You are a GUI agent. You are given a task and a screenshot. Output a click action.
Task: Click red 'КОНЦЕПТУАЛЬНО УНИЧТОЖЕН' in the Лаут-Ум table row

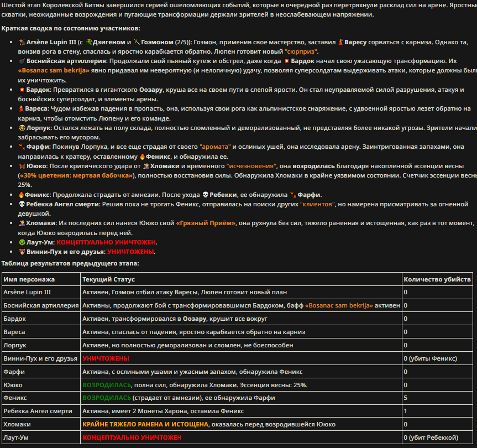tap(132, 437)
